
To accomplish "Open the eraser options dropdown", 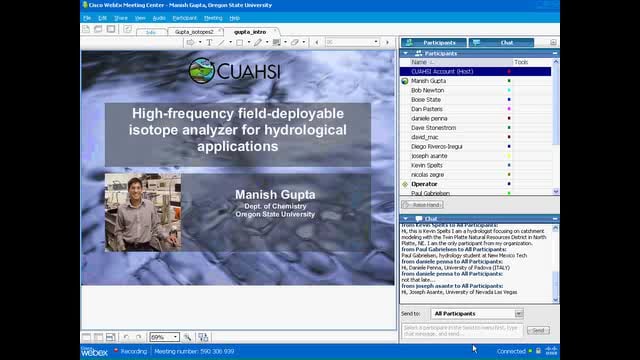I will click(304, 42).
